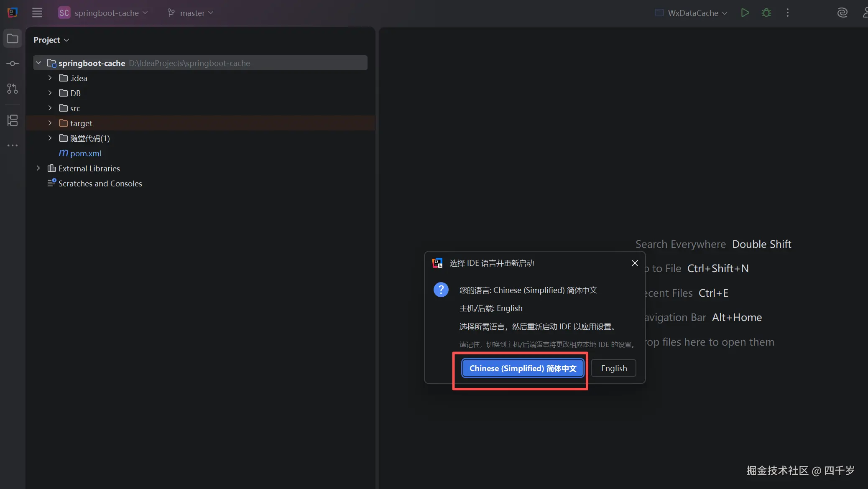Image resolution: width=868 pixels, height=489 pixels.
Task: Open the main hamburger menu
Action: point(37,13)
